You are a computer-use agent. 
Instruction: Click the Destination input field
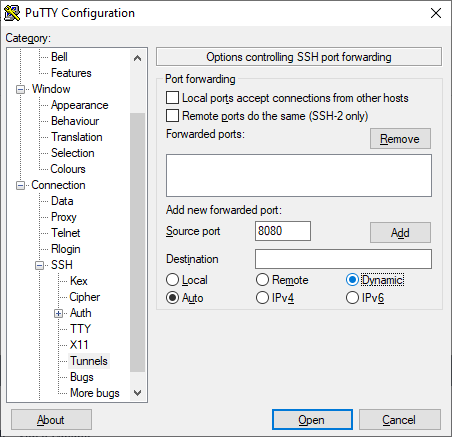[x=343, y=259]
